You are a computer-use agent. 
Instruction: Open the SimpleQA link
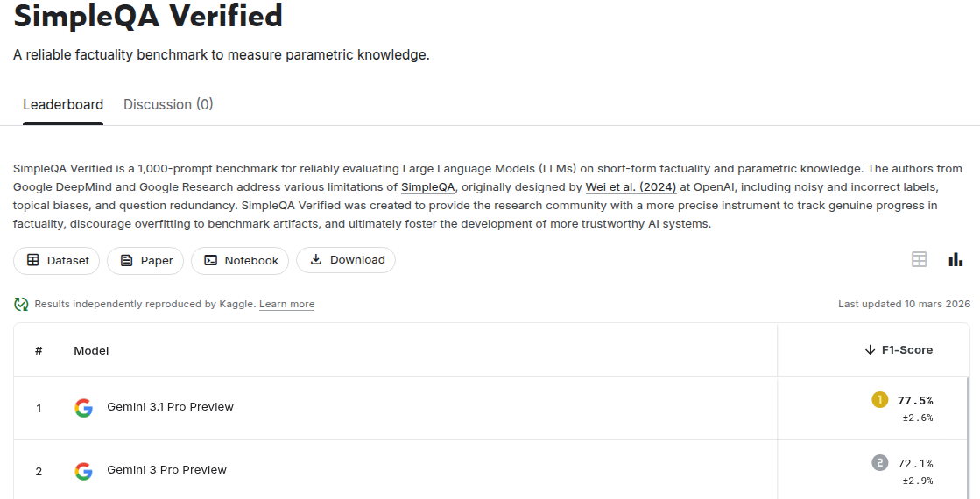point(428,186)
